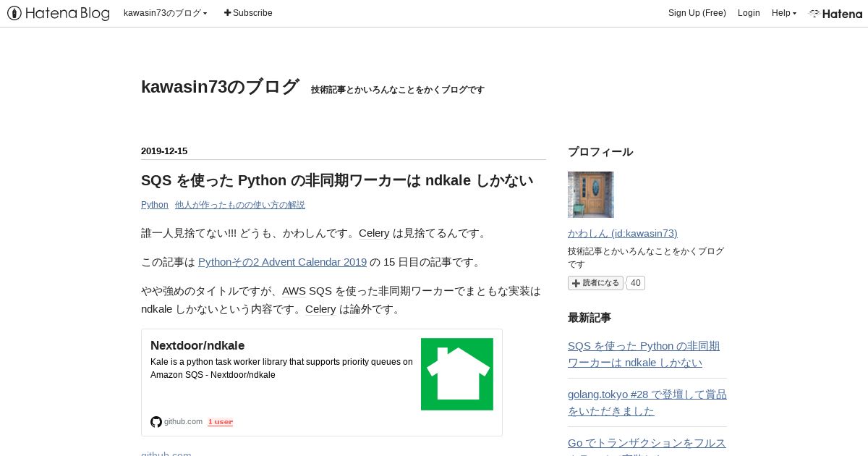
Task: Open the Hatena Blog logo home link
Action: coord(59,13)
